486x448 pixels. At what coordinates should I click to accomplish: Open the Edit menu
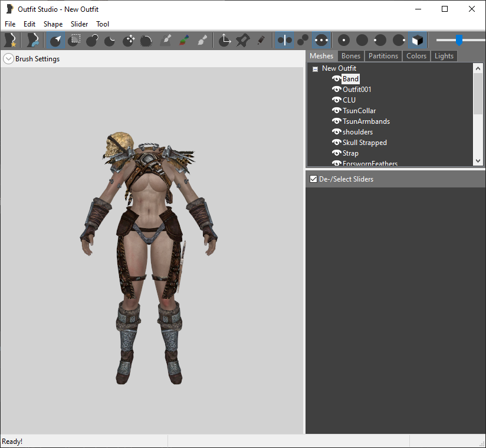click(x=29, y=24)
